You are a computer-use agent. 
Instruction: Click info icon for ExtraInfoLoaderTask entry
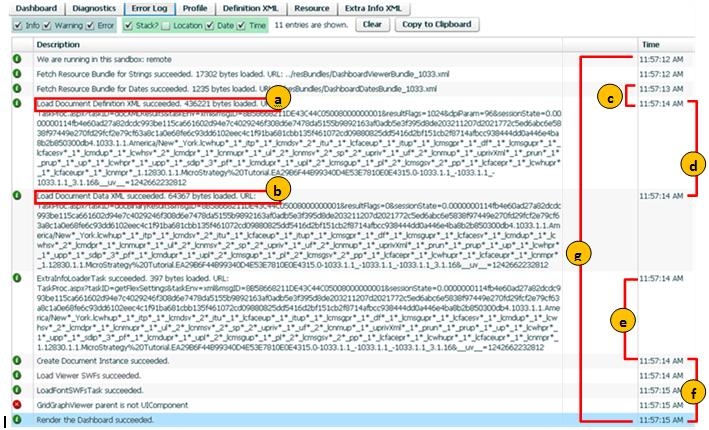[17, 278]
